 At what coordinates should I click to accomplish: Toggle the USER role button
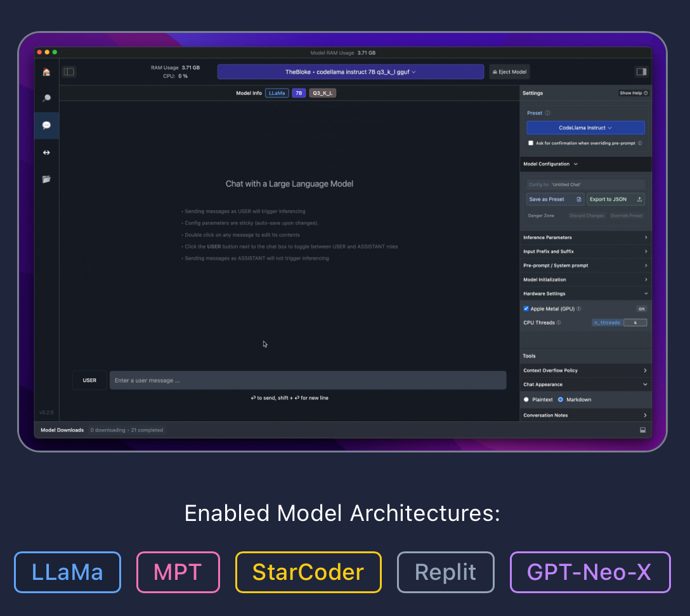coord(89,380)
